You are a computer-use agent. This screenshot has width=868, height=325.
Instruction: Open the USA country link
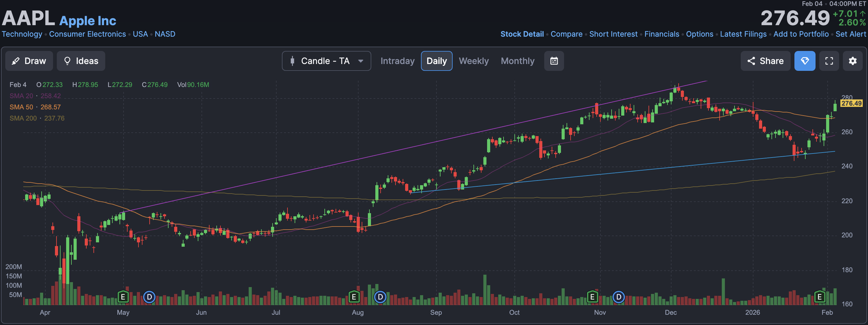(140, 34)
